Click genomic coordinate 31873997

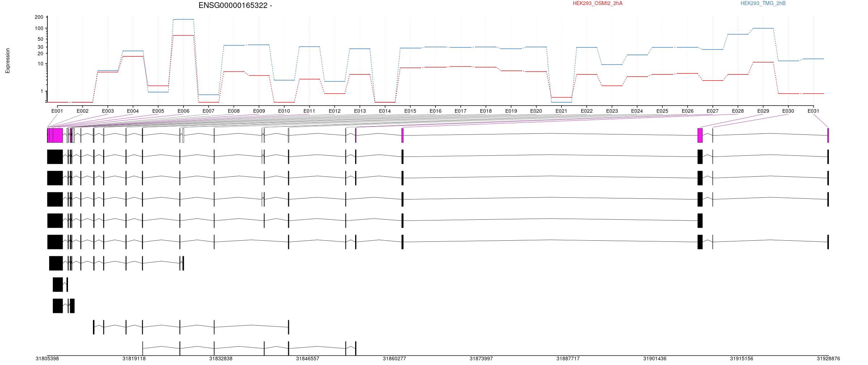coord(481,358)
